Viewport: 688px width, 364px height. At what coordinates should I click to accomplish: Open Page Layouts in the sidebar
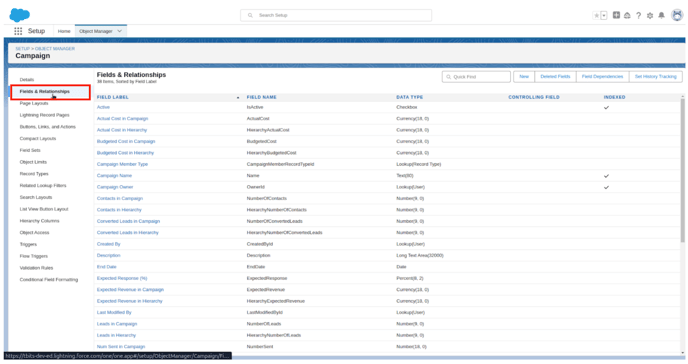tap(34, 103)
